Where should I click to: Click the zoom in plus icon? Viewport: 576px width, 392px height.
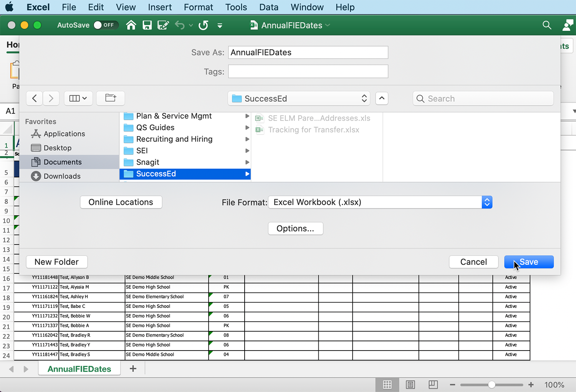(x=531, y=385)
